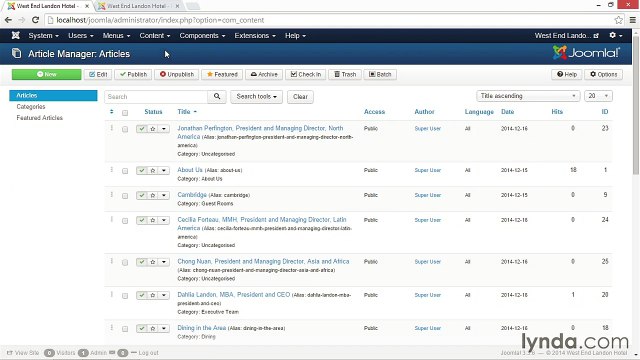Viewport: 640px width, 360px height.
Task: Open status actions dropdown for Cecilia Forteau row
Action: 164,220
